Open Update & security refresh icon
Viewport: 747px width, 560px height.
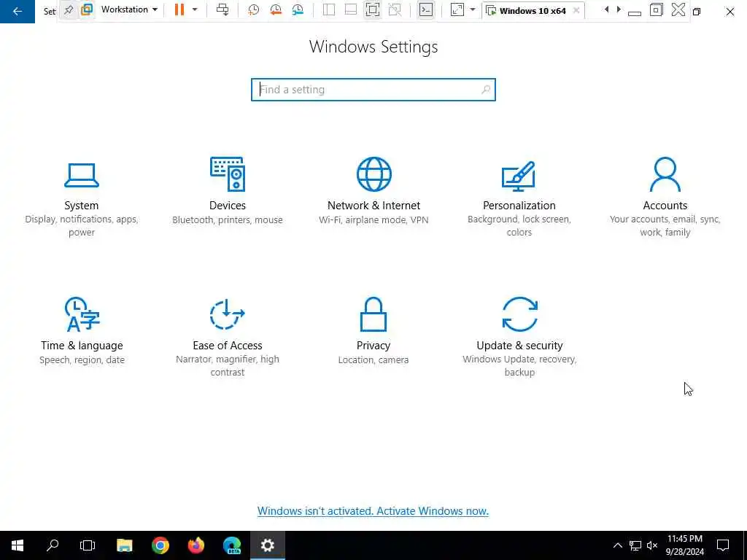(x=519, y=314)
